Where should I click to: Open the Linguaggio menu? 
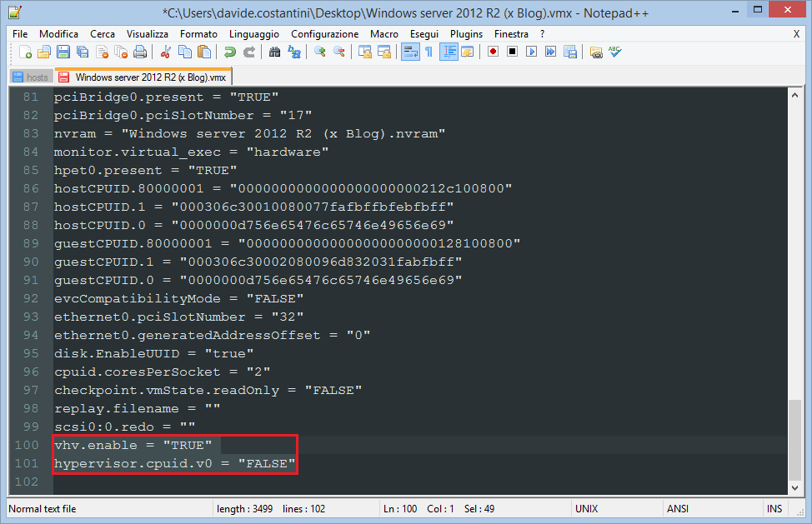point(254,34)
